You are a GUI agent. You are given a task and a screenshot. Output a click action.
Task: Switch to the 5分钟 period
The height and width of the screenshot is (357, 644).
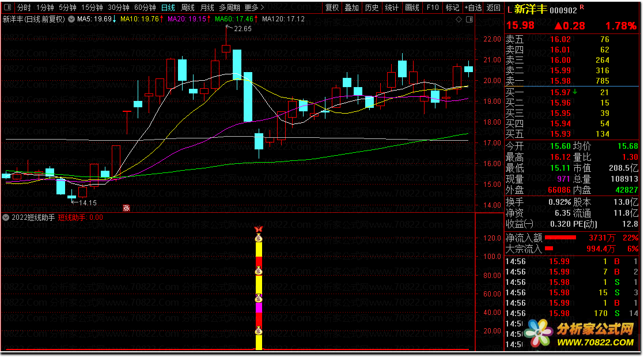point(67,7)
